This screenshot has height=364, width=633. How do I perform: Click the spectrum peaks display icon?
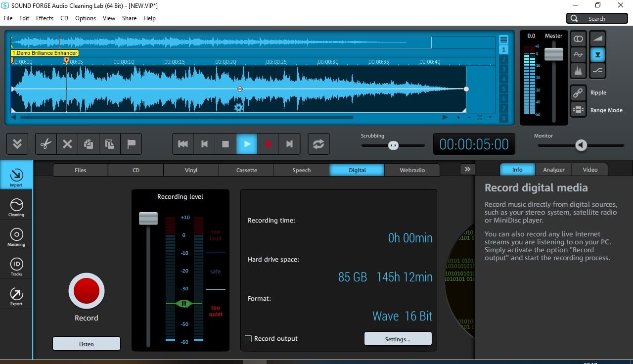point(578,71)
